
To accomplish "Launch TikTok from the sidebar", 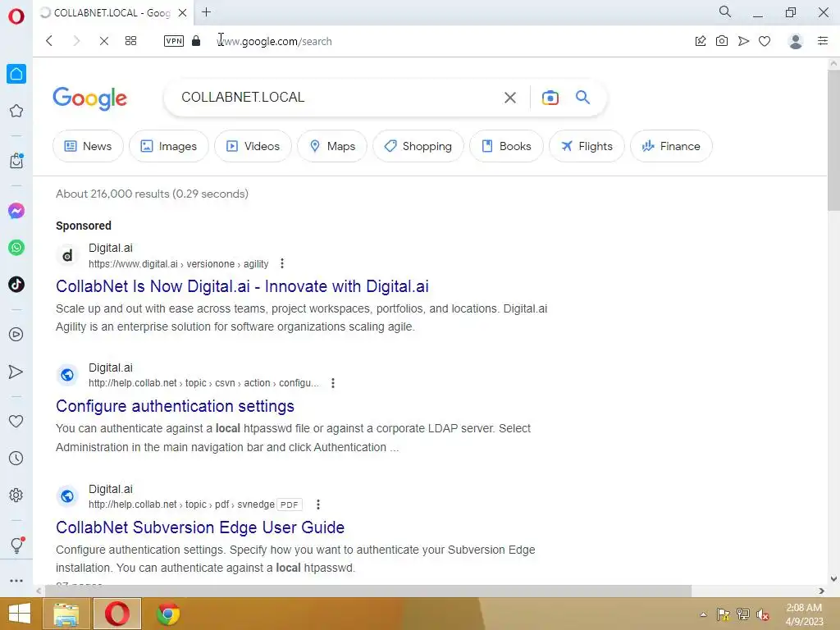I will pyautogui.click(x=16, y=284).
